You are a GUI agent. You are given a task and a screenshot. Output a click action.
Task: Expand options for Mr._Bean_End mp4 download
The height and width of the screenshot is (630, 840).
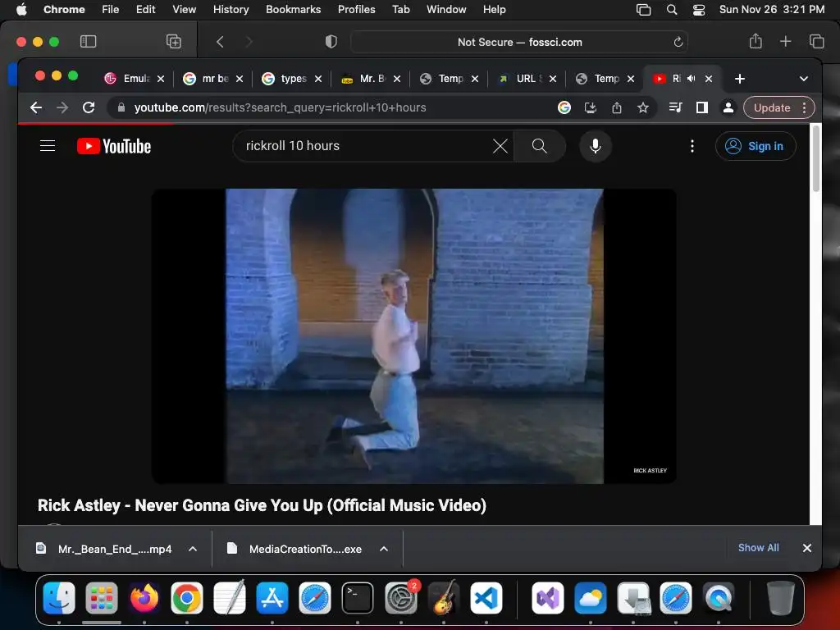[x=193, y=549]
